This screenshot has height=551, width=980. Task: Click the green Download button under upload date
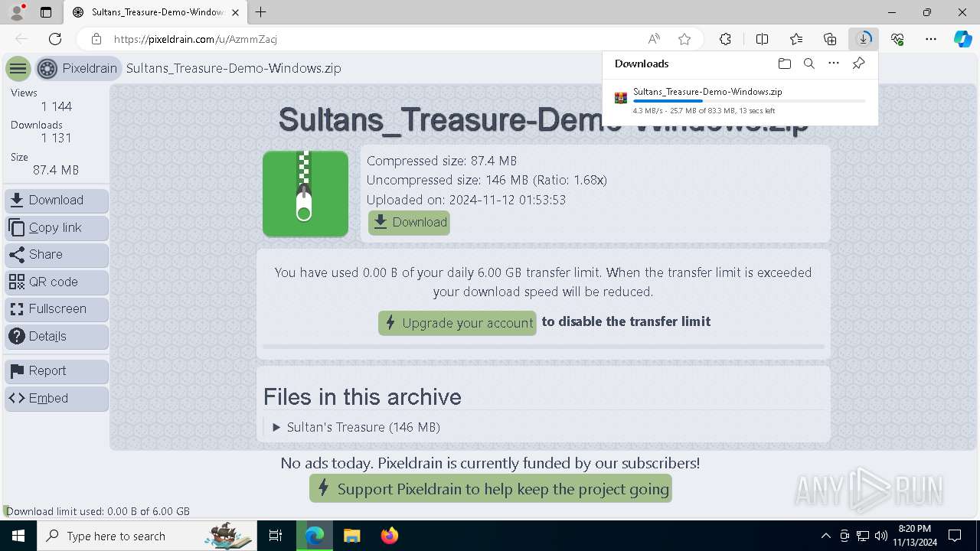pyautogui.click(x=409, y=223)
